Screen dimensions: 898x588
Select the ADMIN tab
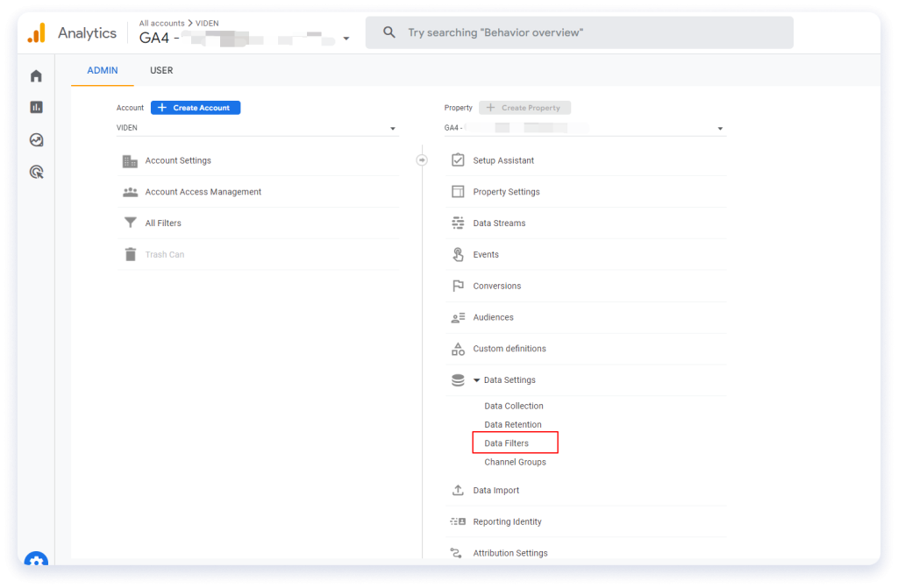(102, 70)
